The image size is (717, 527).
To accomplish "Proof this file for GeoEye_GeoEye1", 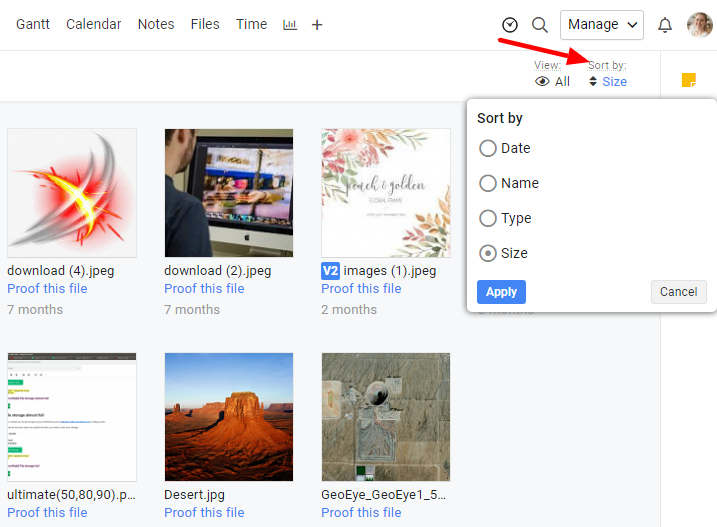I will [361, 512].
